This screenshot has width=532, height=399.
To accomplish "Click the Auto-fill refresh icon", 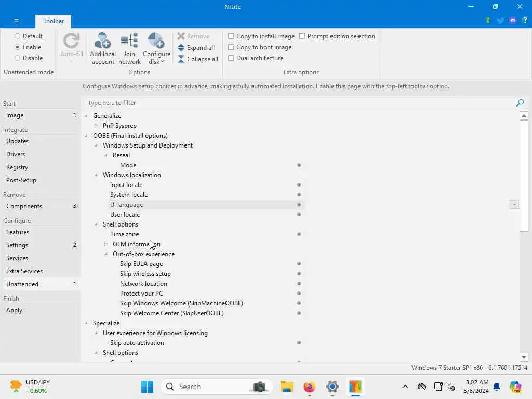I will click(72, 41).
